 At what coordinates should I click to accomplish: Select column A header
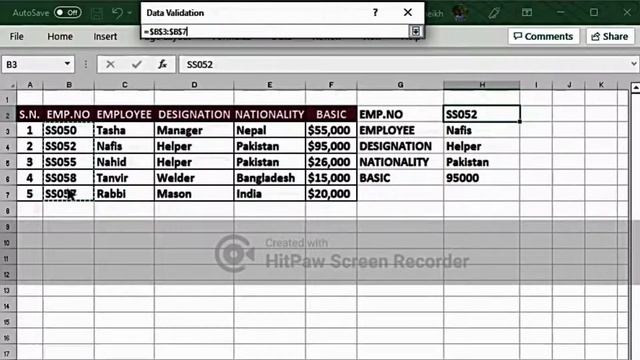coord(30,85)
